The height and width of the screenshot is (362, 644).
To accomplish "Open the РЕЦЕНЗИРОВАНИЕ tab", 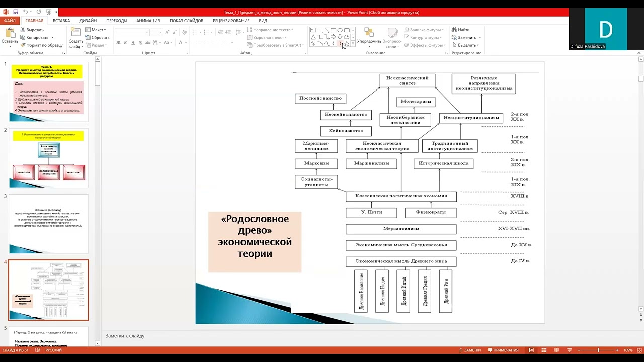I will [231, 21].
